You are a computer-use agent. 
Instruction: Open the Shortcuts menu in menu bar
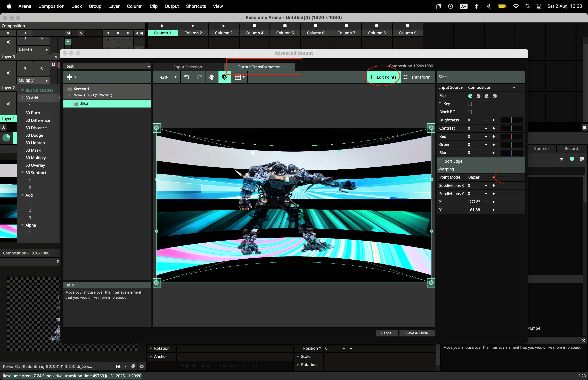[x=196, y=6]
